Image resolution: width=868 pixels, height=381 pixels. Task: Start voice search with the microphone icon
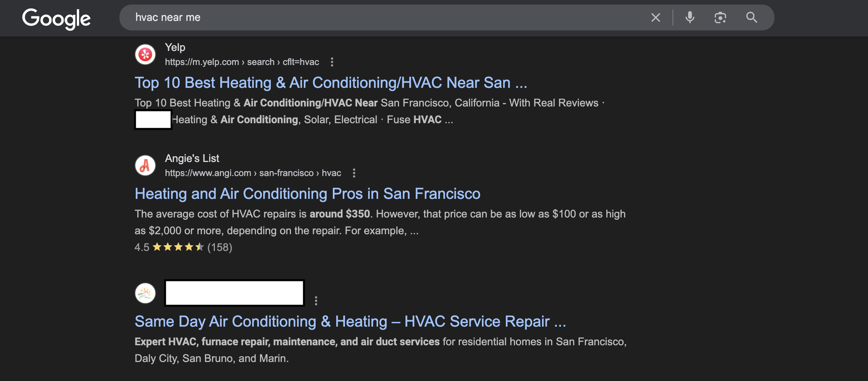point(690,17)
